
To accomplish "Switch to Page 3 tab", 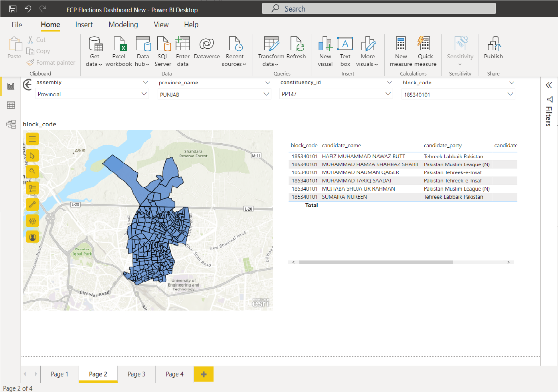I will tap(136, 374).
